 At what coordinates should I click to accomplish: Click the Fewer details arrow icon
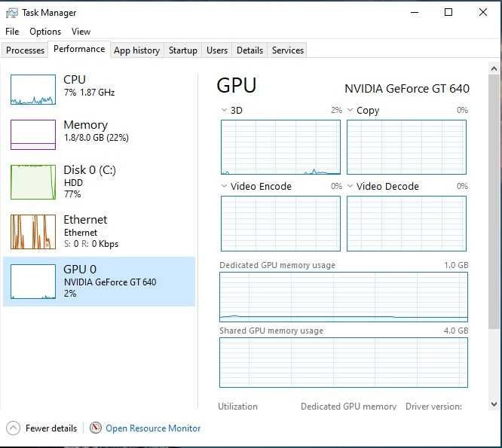[x=13, y=428]
